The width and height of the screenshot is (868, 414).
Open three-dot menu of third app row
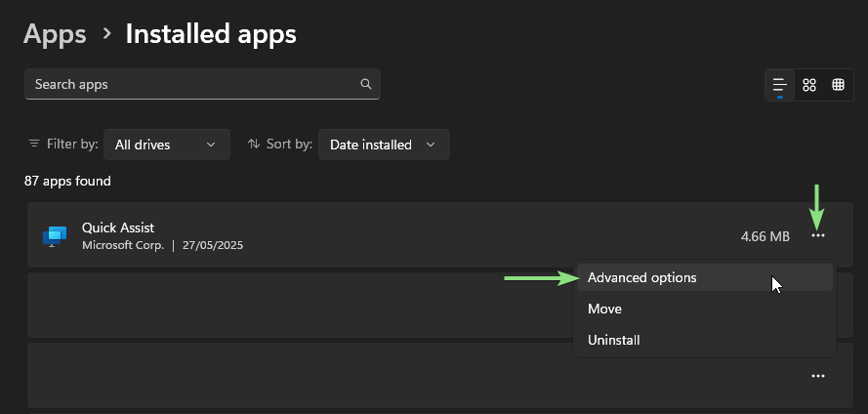817,376
